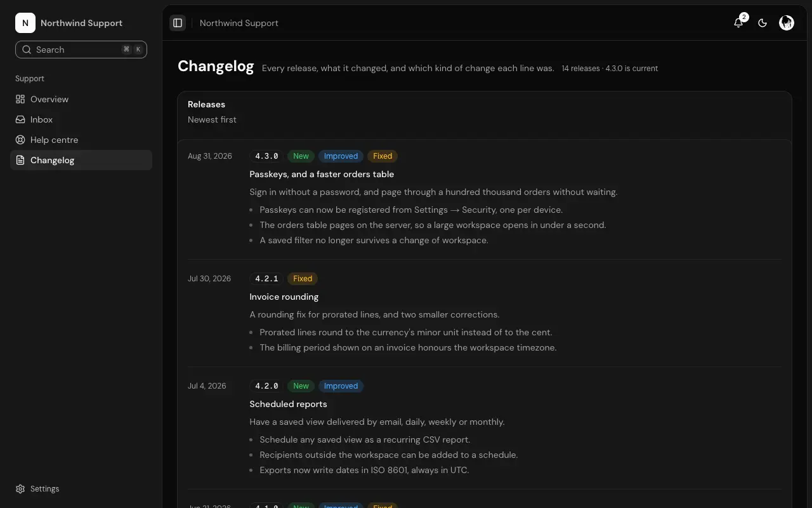
Task: Click the Changelog document icon
Action: point(20,160)
